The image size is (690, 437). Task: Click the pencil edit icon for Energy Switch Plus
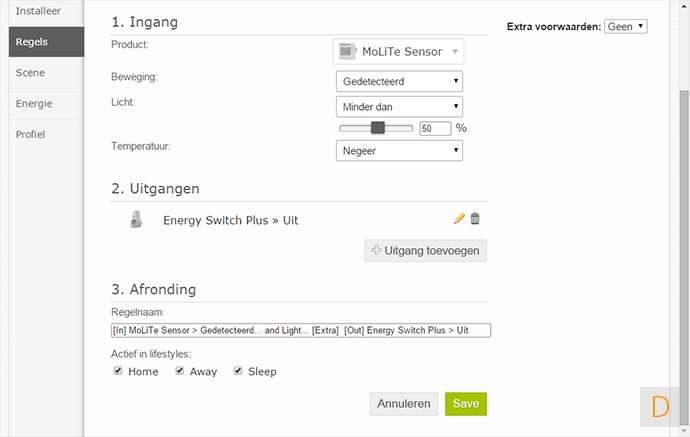click(459, 218)
